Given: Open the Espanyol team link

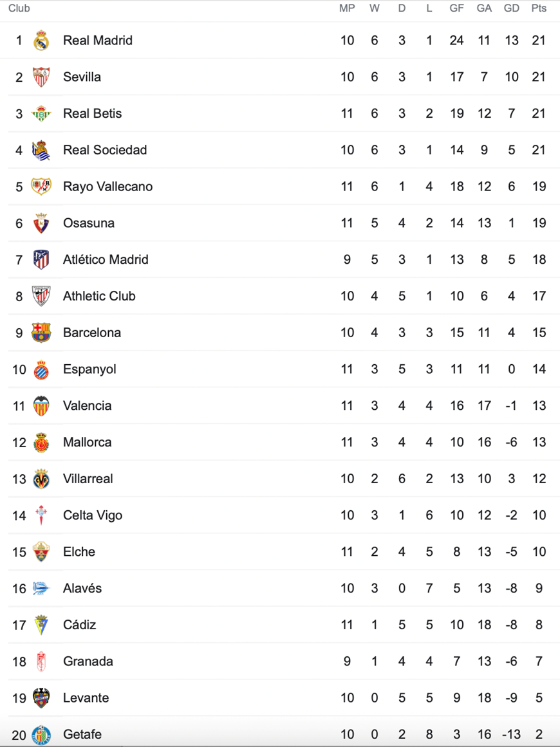Looking at the screenshot, I should (x=89, y=369).
